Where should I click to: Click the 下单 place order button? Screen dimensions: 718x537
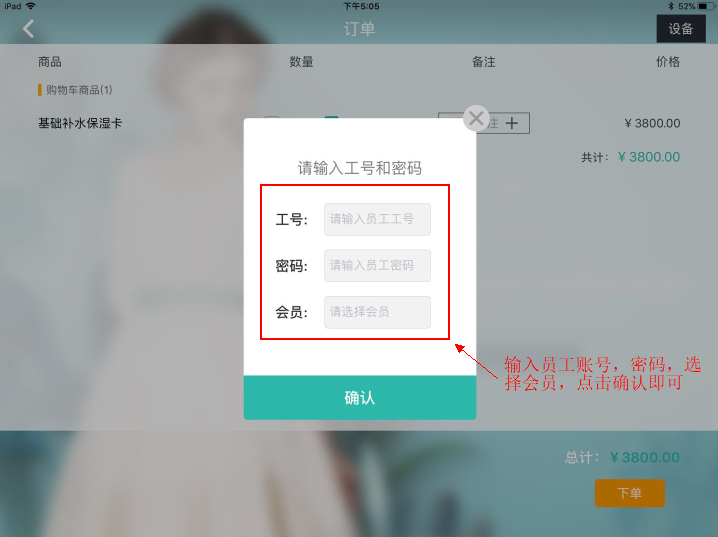(630, 493)
